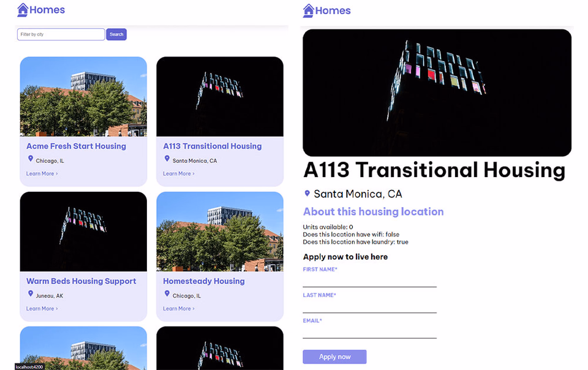Click the Warm Beds Housing Support title
Image resolution: width=588 pixels, height=370 pixels.
[x=81, y=281]
